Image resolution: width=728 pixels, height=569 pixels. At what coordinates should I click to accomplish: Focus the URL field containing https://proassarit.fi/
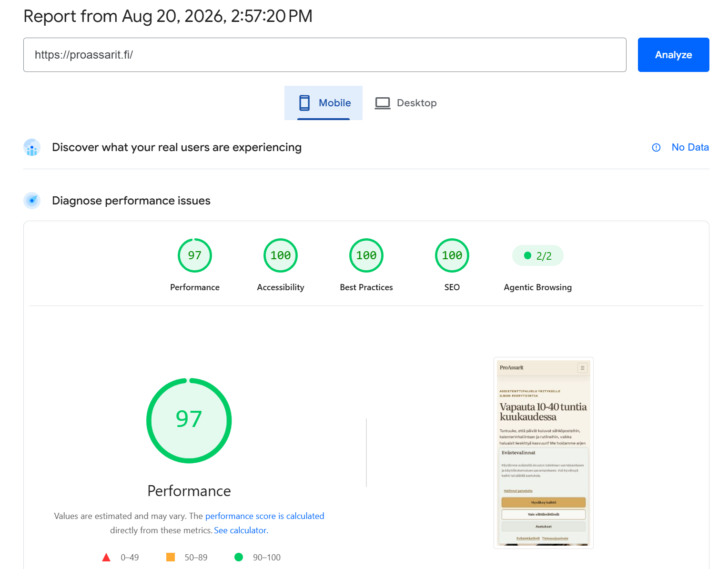point(324,55)
